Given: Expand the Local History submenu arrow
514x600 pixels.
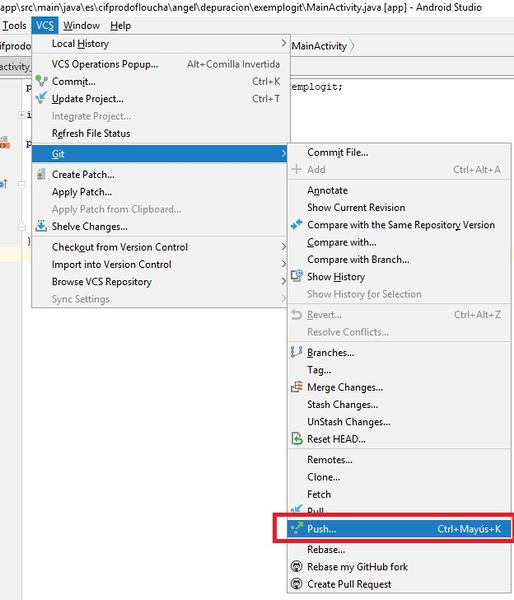Looking at the screenshot, I should [x=283, y=43].
